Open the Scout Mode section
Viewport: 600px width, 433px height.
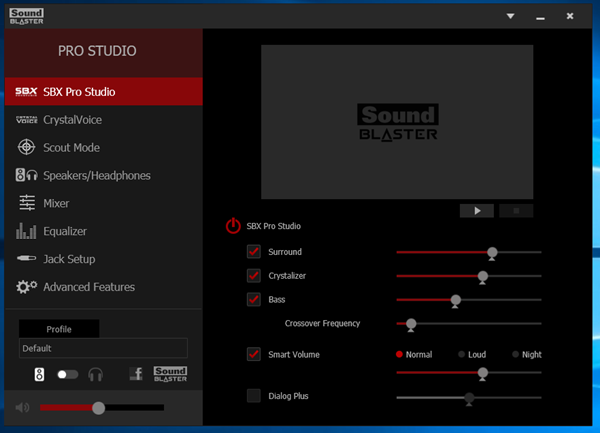[x=103, y=148]
